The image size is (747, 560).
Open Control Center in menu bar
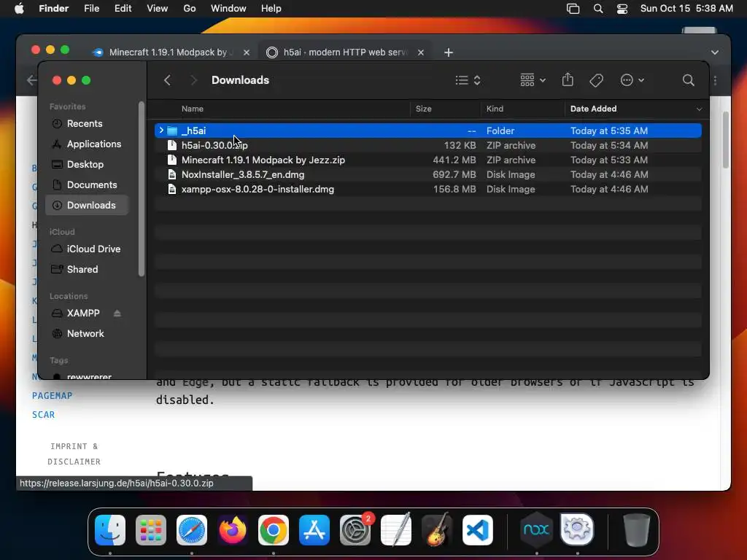tap(622, 9)
